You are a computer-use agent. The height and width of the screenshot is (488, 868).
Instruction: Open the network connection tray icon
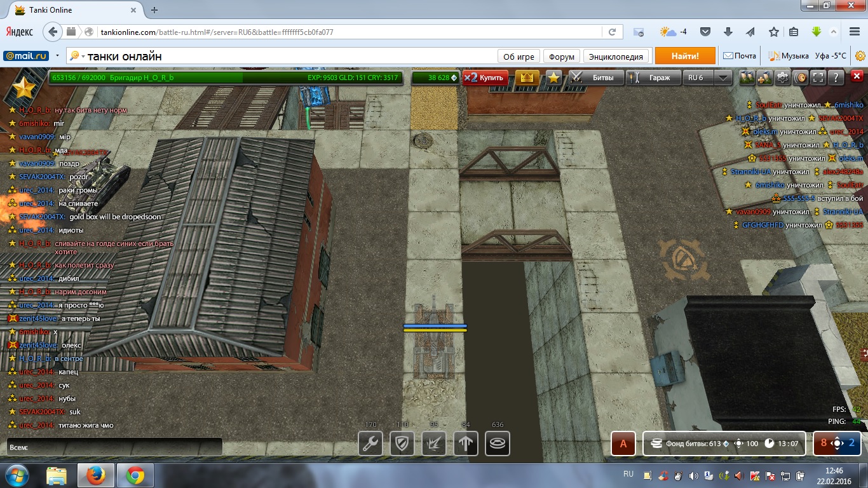785,475
